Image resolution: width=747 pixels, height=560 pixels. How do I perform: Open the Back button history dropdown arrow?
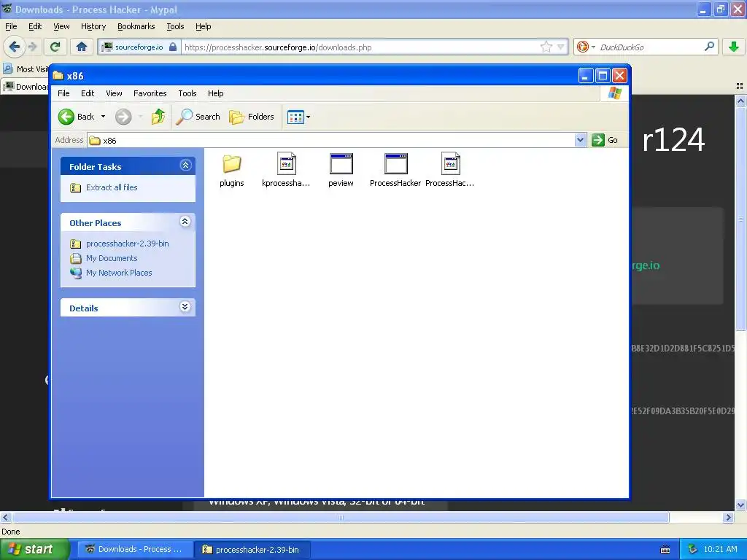103,117
